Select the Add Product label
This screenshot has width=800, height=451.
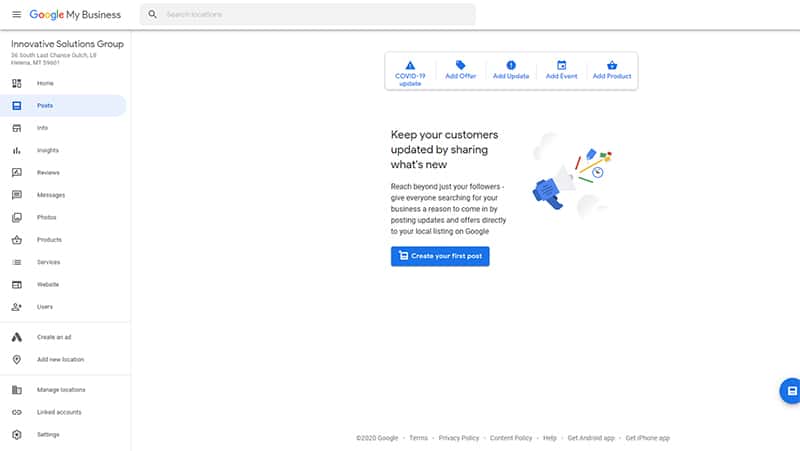(612, 76)
